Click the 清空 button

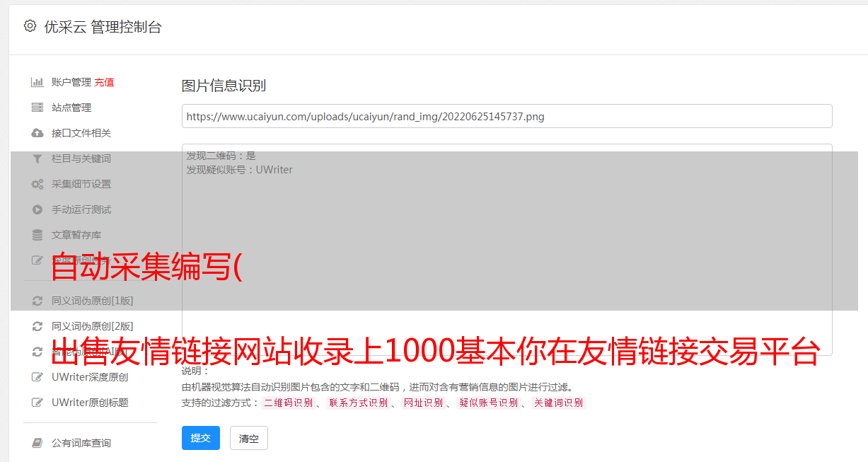[249, 438]
